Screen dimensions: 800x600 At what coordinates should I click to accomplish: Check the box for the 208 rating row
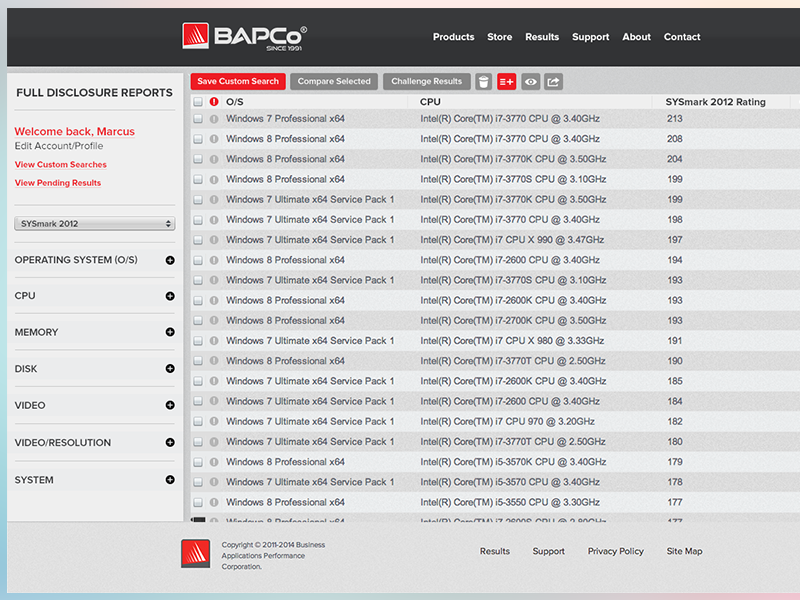[198, 139]
